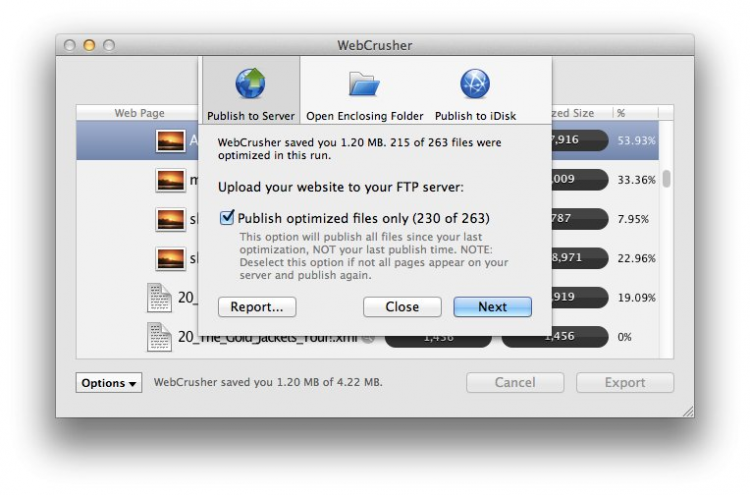Click the file list scrollbar thumb
The width and height of the screenshot is (750, 495).
coord(666,178)
